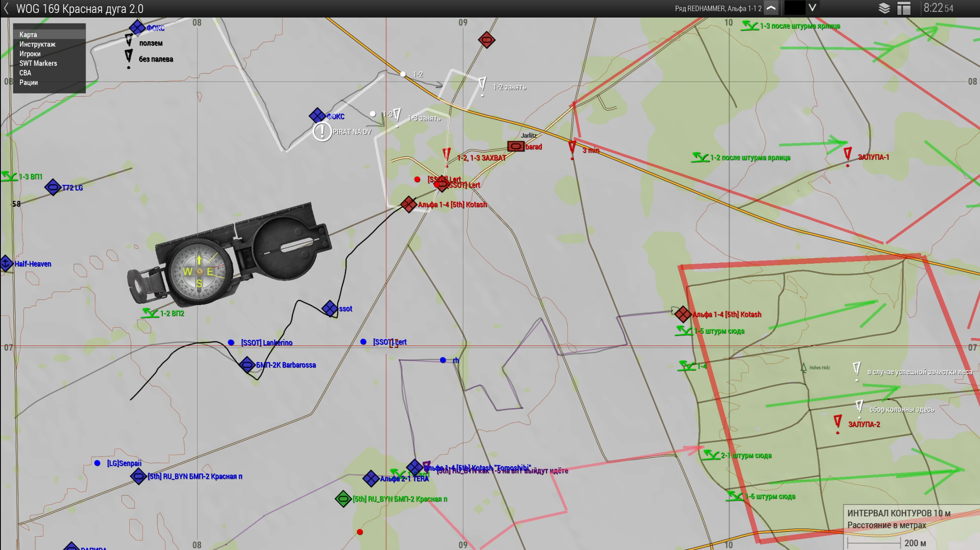Click the ЗАЛУПА-2 red flag marker
Screen dimensions: 980x550
(x=838, y=421)
